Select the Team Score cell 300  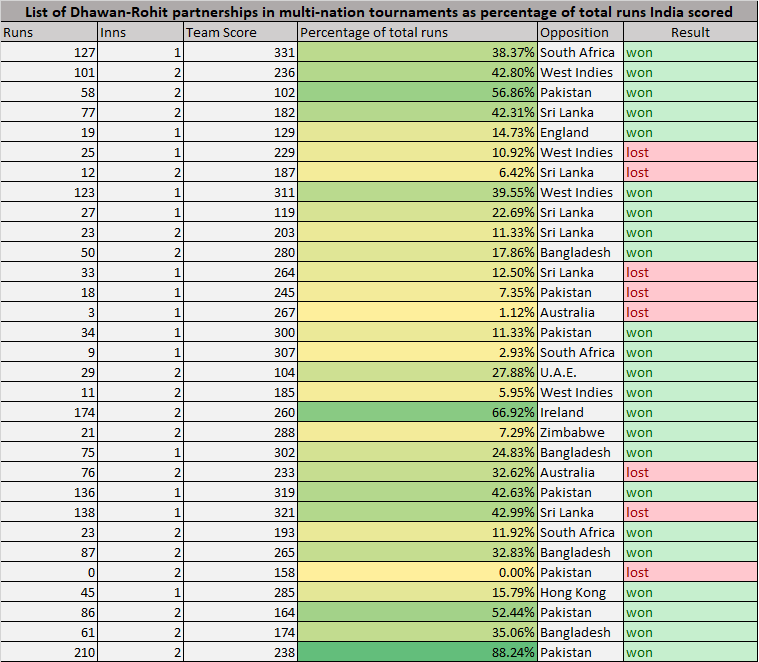(241, 332)
